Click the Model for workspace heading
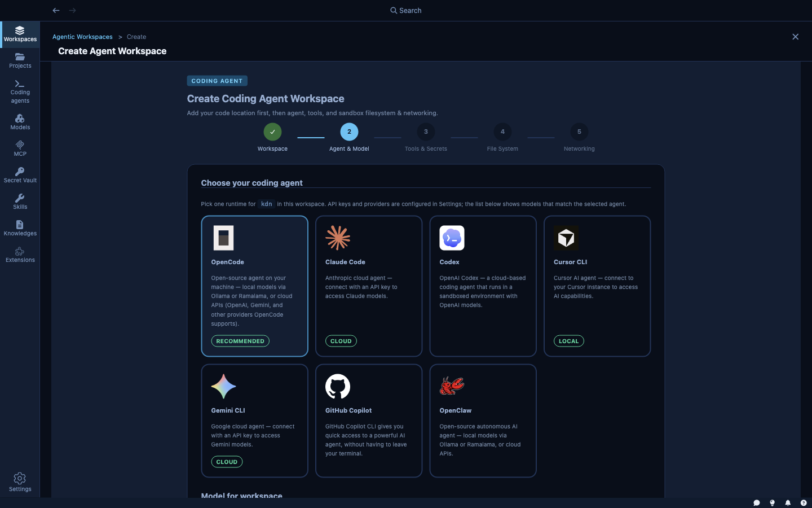This screenshot has width=812, height=508. click(x=241, y=495)
